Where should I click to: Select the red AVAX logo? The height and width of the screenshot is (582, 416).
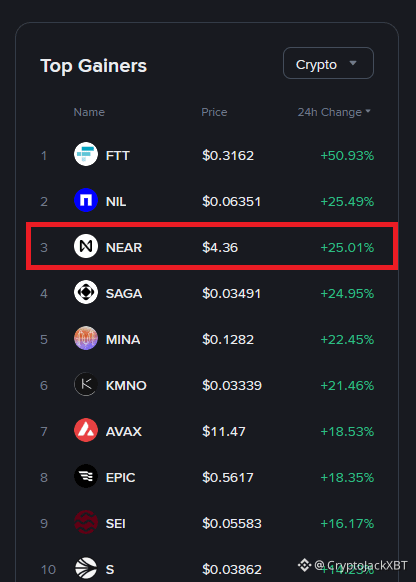(x=86, y=430)
